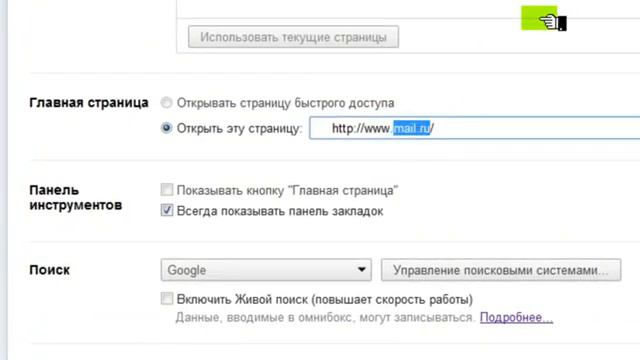Click 'Управление поисковыми системами...' button
Screen dimensions: 640x360
(501, 270)
